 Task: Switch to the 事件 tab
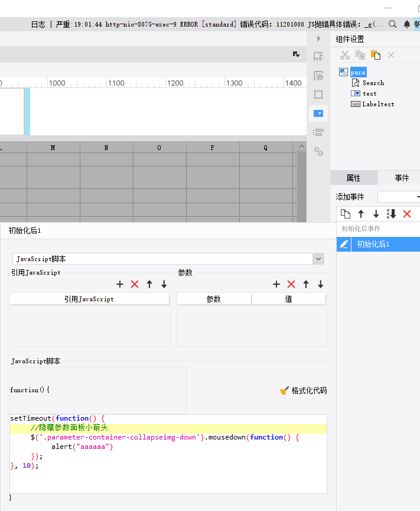click(x=402, y=178)
